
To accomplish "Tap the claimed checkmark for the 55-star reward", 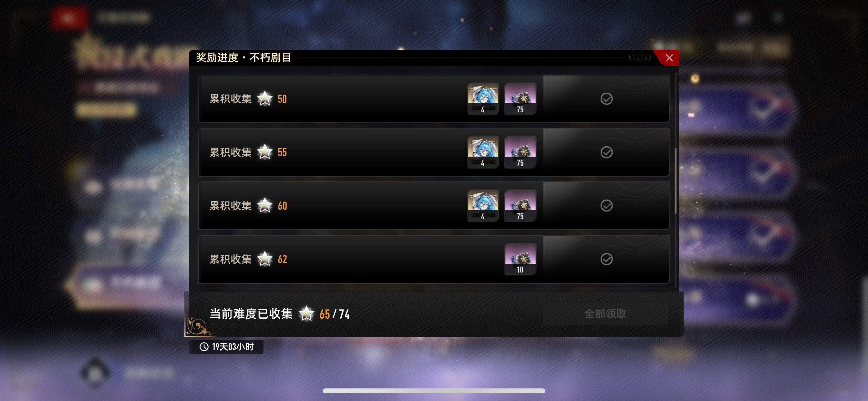I will coord(606,152).
